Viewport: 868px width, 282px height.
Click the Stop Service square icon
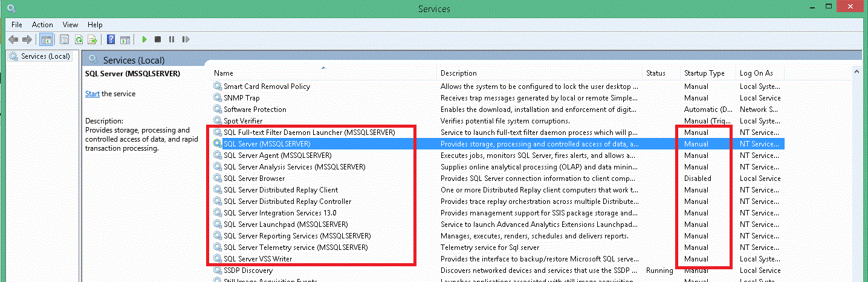[x=158, y=39]
